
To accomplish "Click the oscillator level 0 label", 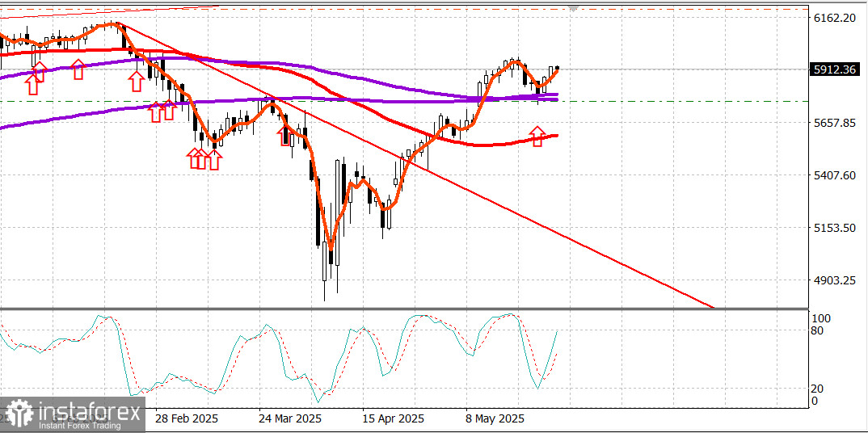I will point(815,401).
